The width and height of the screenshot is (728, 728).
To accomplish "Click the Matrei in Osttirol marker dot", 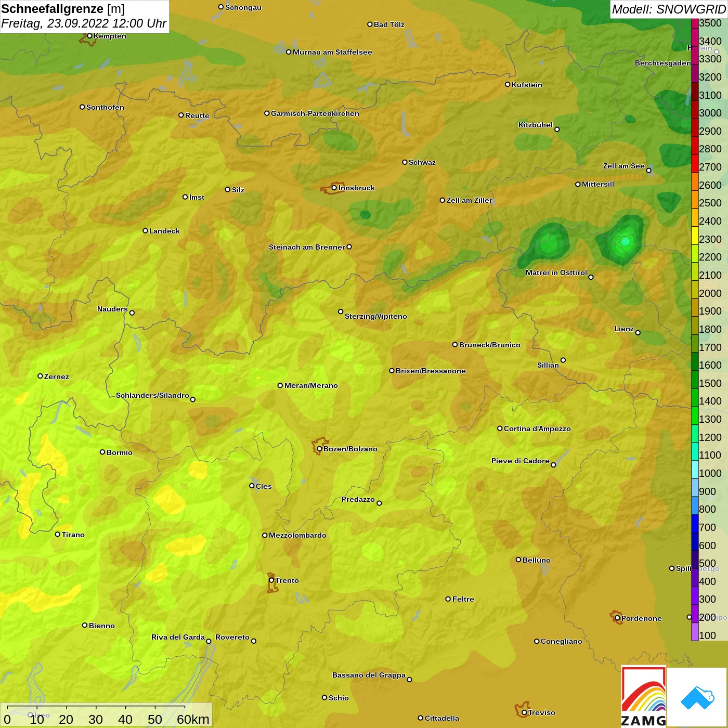I will 591,277.
